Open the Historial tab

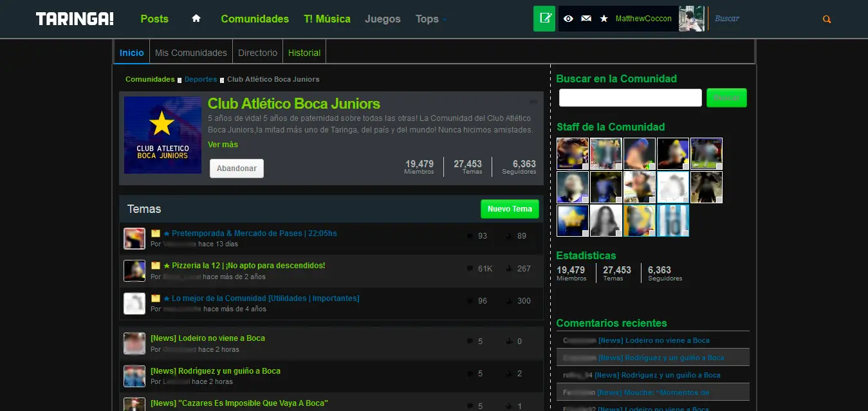[x=304, y=53]
